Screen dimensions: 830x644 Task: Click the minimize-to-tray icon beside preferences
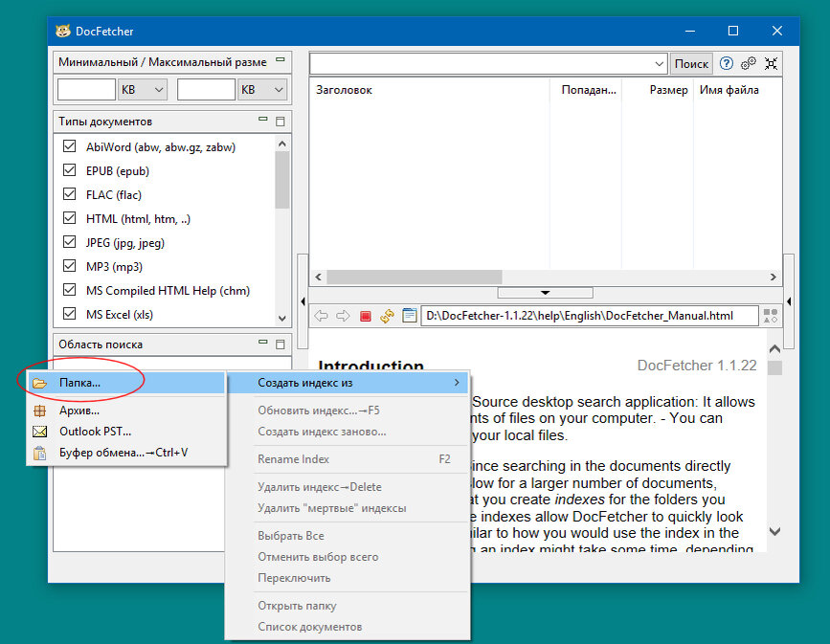pyautogui.click(x=771, y=63)
